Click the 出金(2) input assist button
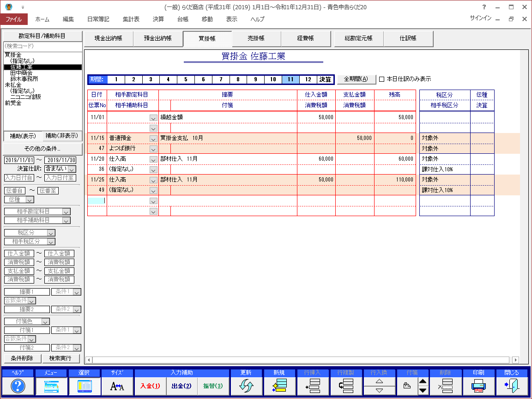Image resolution: width=532 pixels, height=399 pixels. [x=181, y=386]
